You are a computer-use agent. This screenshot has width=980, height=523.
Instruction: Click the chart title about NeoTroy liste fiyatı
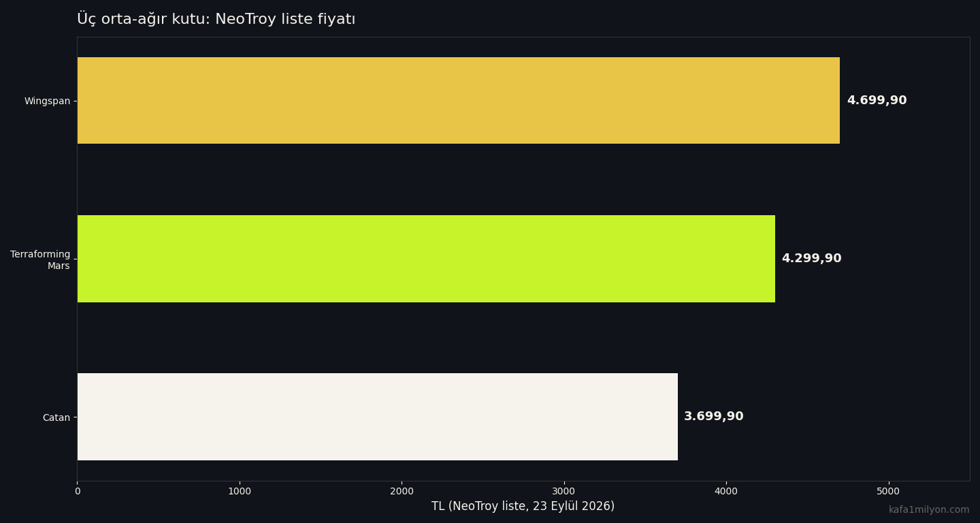click(x=216, y=19)
